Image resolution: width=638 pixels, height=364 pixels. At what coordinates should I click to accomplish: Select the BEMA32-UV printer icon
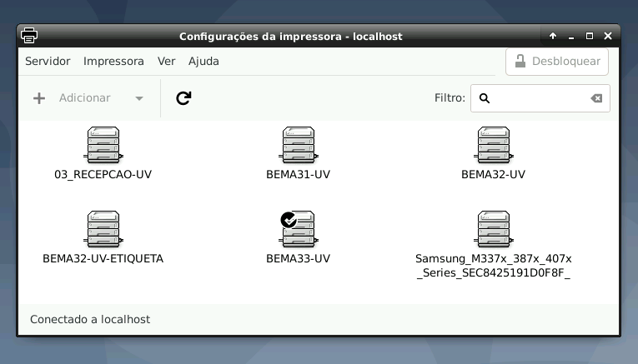tap(494, 145)
